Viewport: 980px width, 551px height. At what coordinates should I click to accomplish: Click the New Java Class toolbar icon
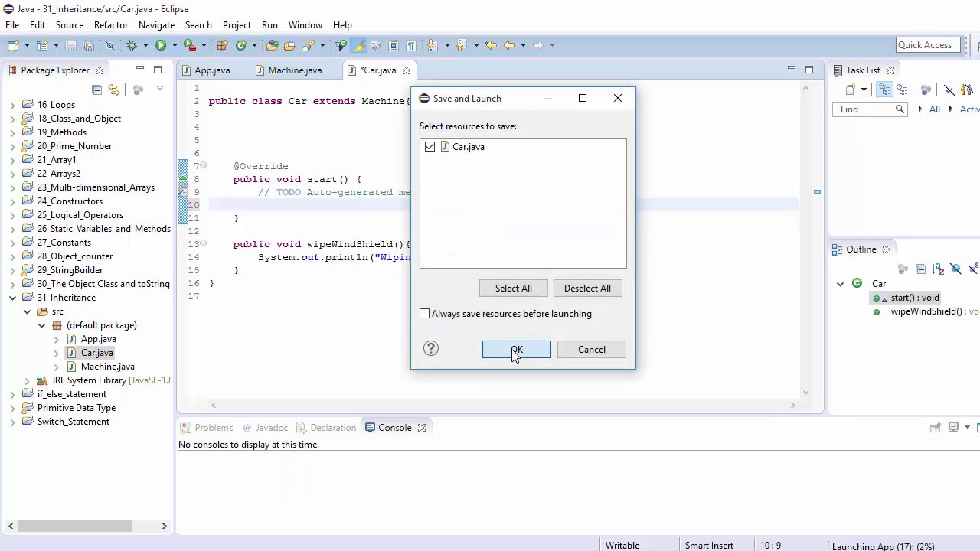coord(240,45)
